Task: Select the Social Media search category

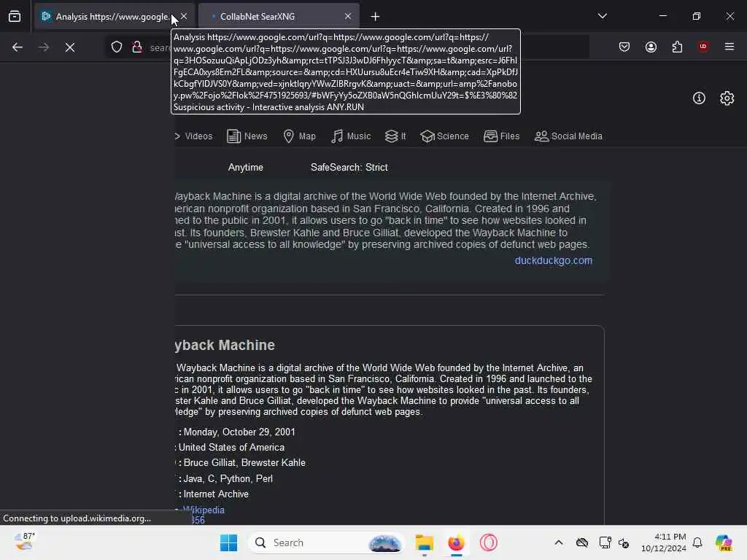Action: (568, 136)
